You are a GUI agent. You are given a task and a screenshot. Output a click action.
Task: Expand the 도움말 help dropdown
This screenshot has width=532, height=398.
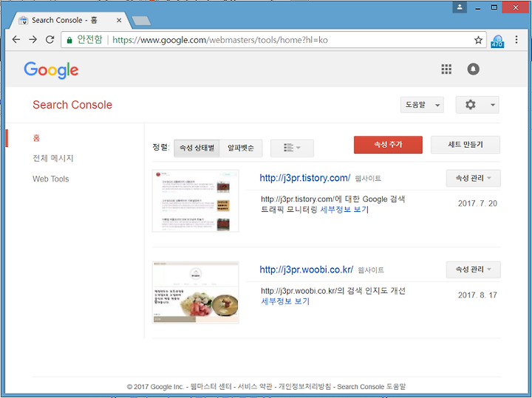point(422,105)
